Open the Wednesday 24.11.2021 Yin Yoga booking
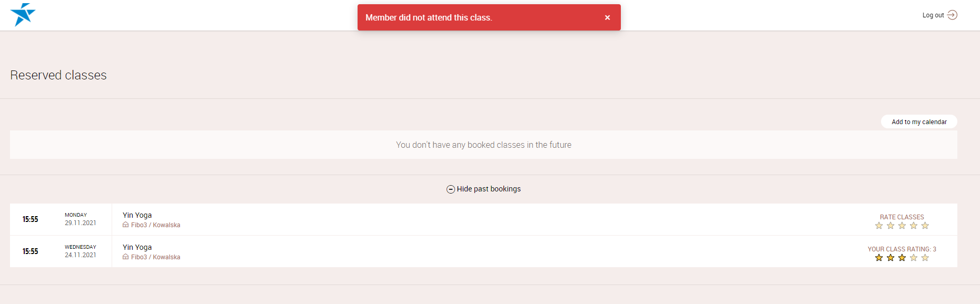Screen dimensions: 980x304 point(137,247)
